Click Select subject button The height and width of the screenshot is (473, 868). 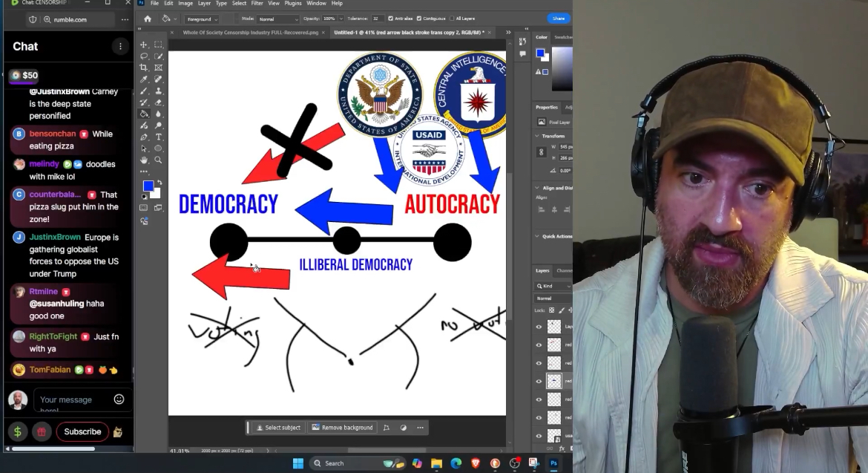278,428
